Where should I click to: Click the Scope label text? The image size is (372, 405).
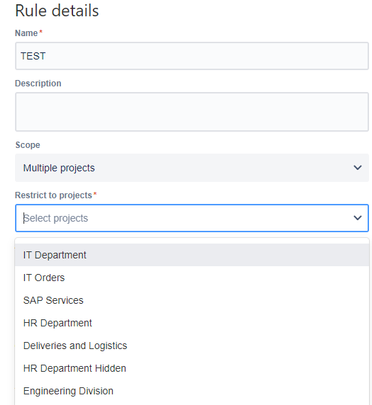(28, 145)
